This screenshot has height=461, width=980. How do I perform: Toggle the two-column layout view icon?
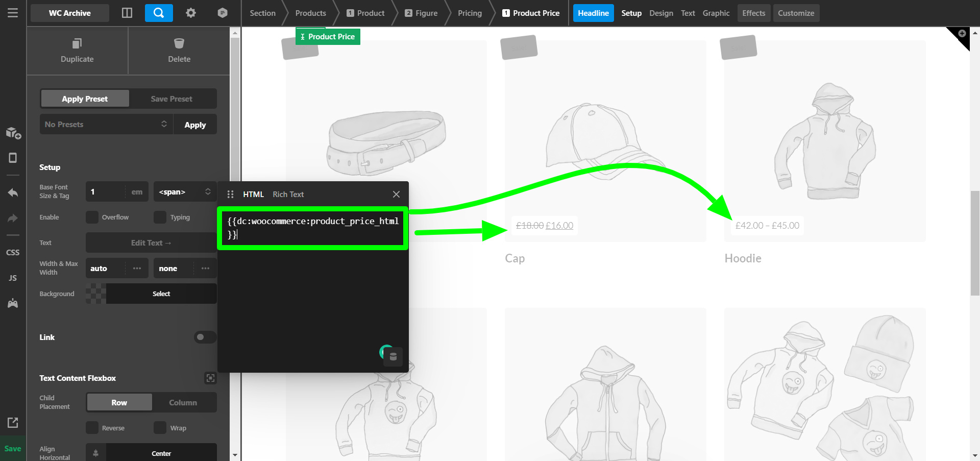pos(127,13)
